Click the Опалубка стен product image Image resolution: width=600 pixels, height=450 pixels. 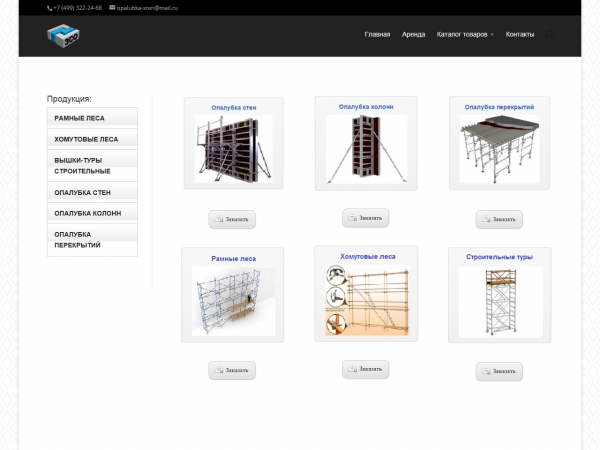click(233, 148)
